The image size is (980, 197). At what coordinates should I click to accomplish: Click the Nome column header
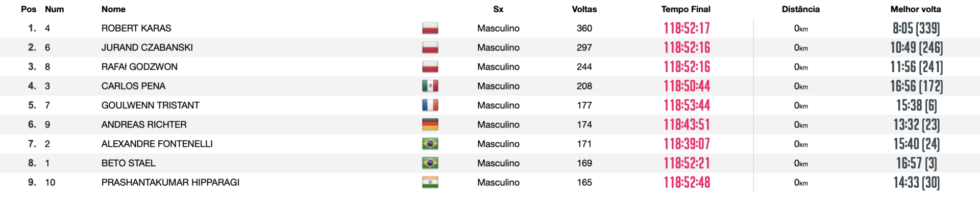(113, 9)
